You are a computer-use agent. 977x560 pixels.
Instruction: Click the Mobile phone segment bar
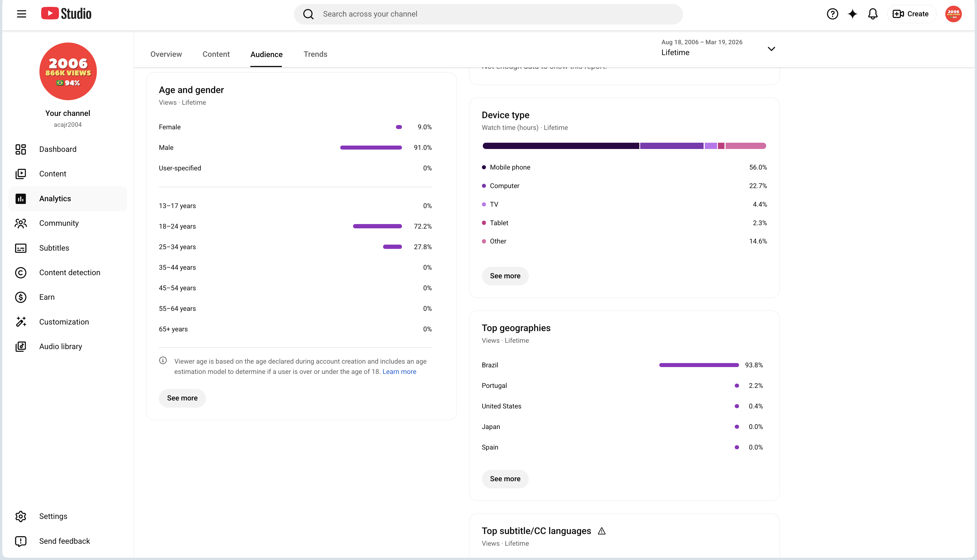point(560,146)
